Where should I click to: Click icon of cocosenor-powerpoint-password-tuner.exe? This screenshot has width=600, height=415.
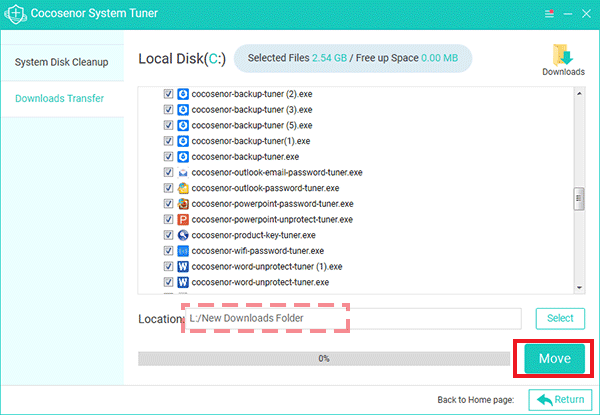pos(183,204)
